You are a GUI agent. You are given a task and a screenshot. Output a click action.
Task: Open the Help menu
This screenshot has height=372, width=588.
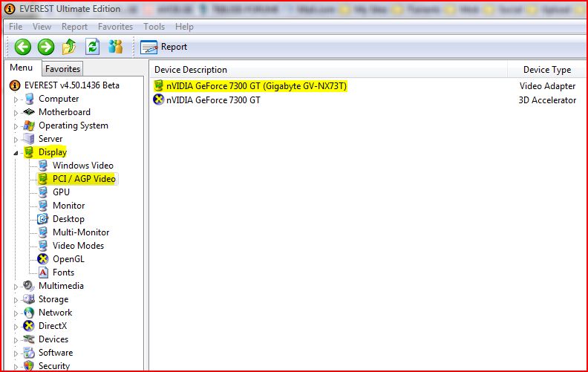click(184, 27)
